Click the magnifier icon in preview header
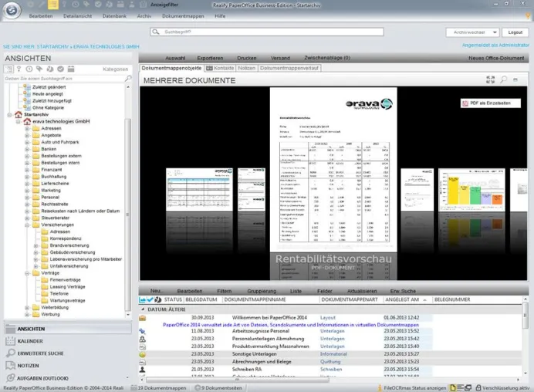Image resolution: width=534 pixels, height=392 pixels. coord(503,79)
